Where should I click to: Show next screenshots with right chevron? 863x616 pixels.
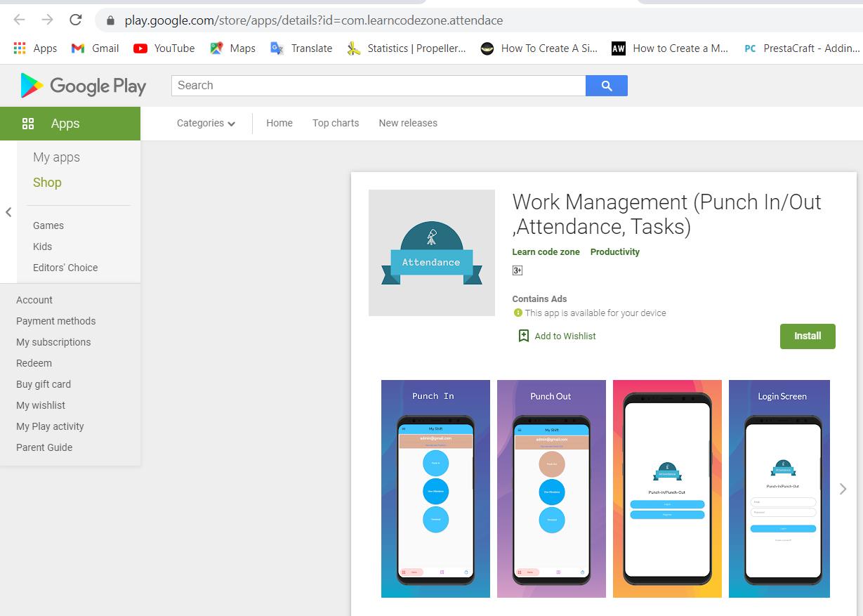click(x=843, y=489)
